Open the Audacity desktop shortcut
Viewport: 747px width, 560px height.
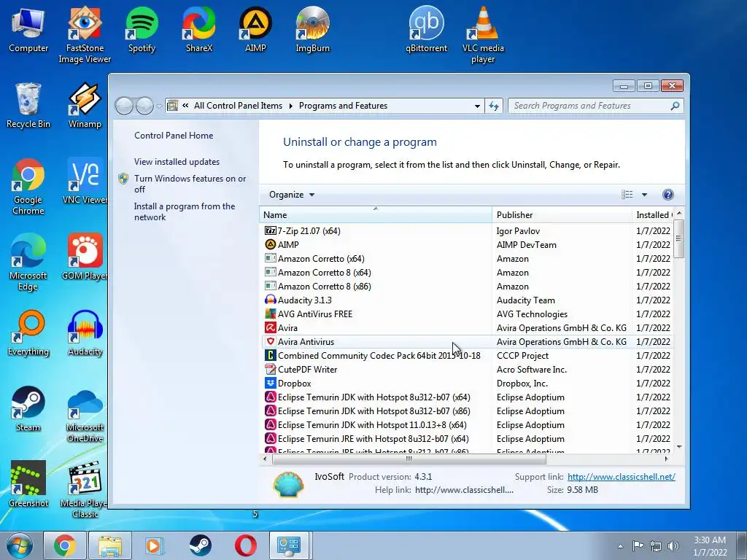click(x=85, y=333)
